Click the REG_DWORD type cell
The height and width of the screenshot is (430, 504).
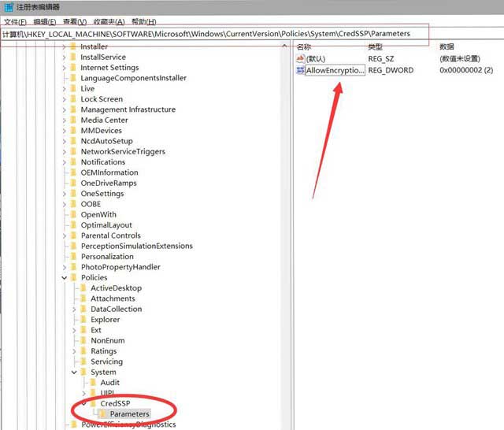pyautogui.click(x=391, y=70)
